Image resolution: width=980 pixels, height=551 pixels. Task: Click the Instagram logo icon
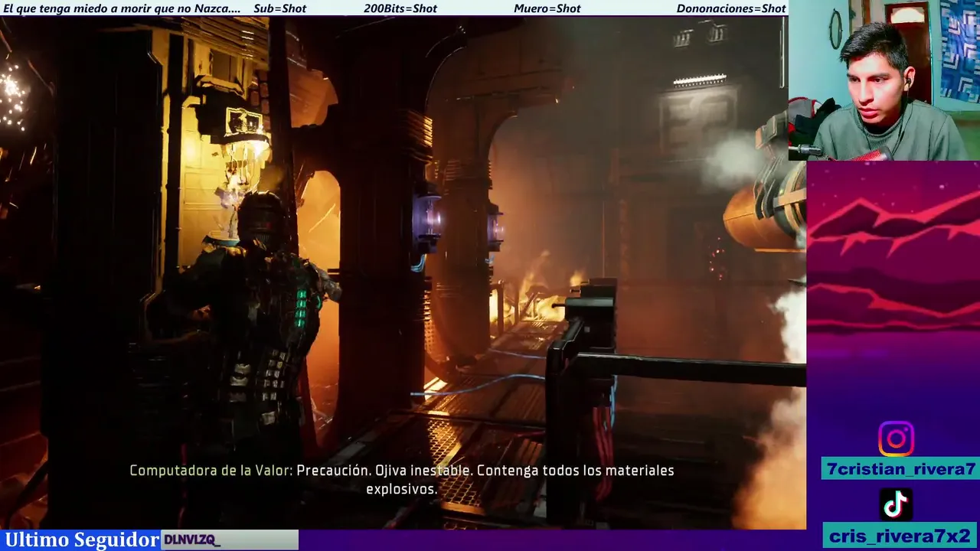click(896, 439)
